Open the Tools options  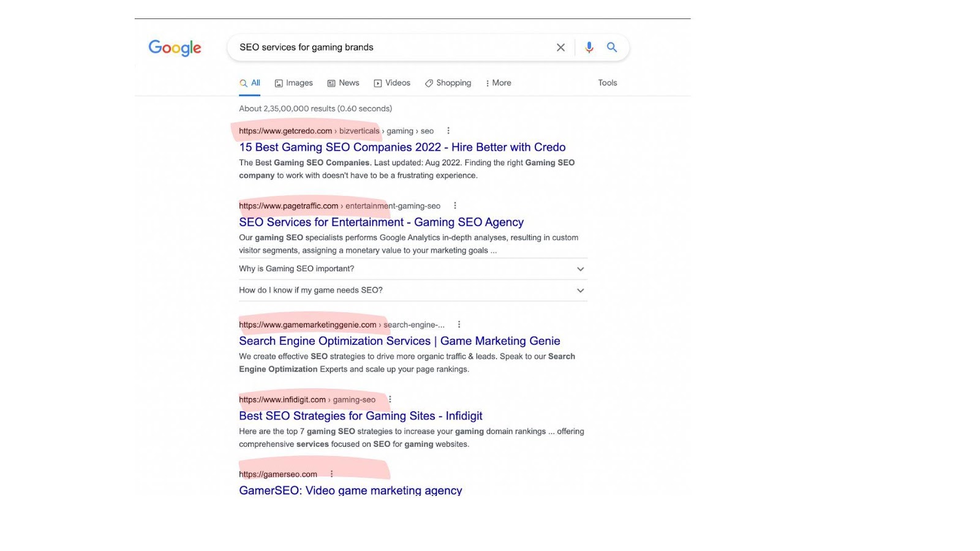coord(608,83)
